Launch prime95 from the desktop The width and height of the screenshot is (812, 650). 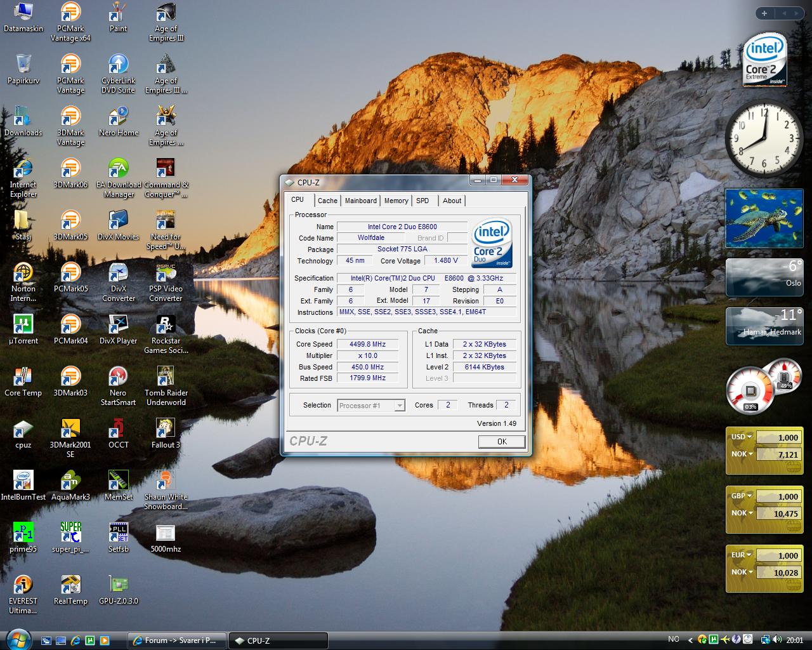click(x=23, y=538)
